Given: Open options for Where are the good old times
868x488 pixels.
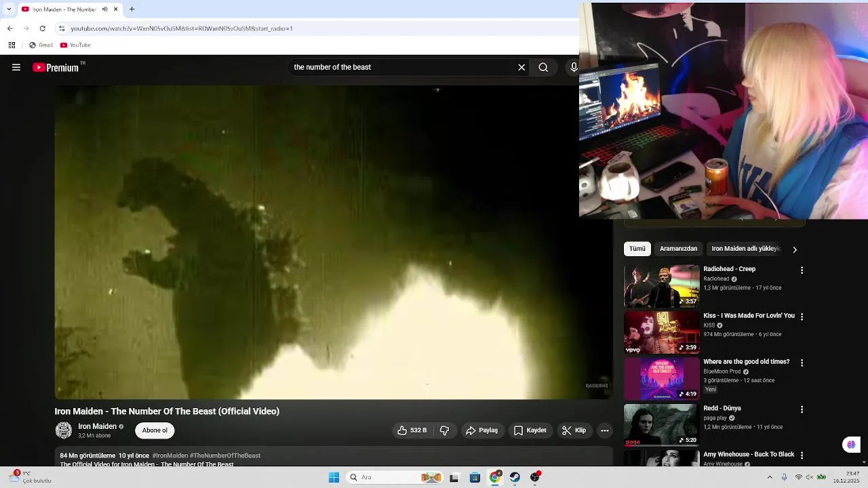Looking at the screenshot, I should [802, 363].
